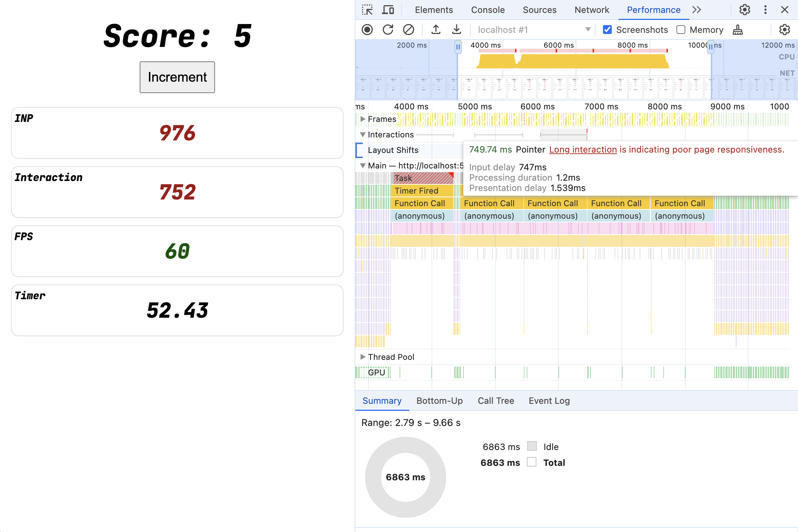This screenshot has width=798, height=532.
Task: Click the Increment button on the page
Action: click(178, 76)
